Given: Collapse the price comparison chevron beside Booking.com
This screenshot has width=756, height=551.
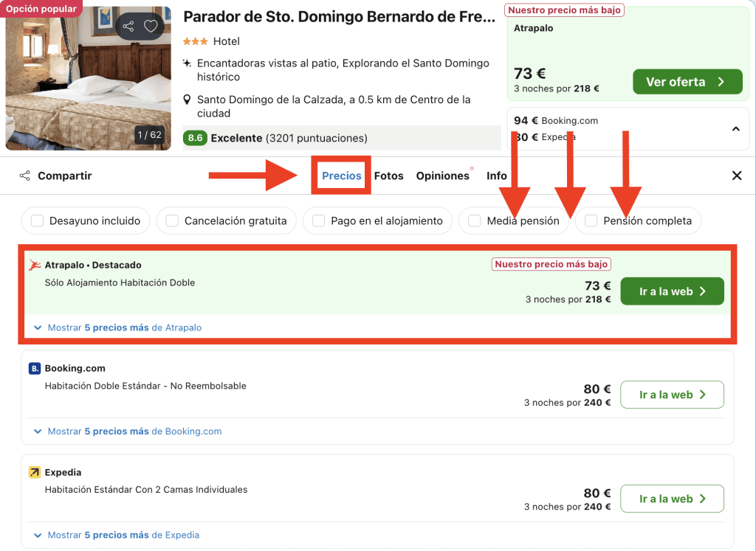Looking at the screenshot, I should tap(735, 129).
